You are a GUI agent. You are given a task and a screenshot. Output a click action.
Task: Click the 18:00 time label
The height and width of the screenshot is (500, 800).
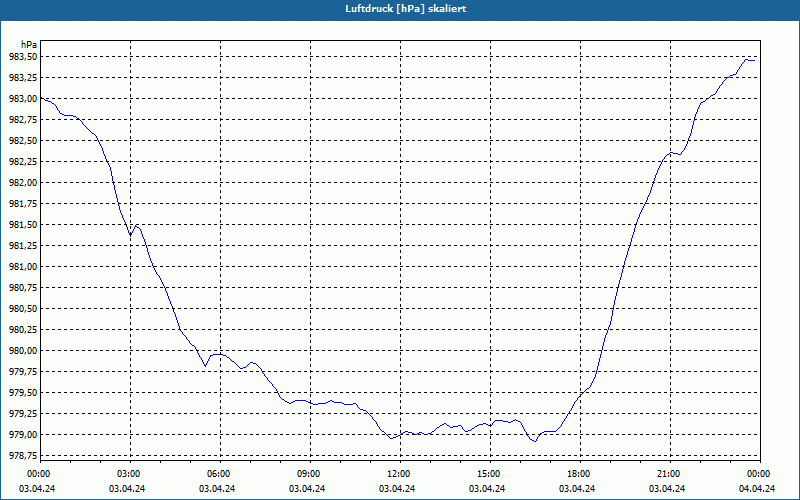pos(578,474)
